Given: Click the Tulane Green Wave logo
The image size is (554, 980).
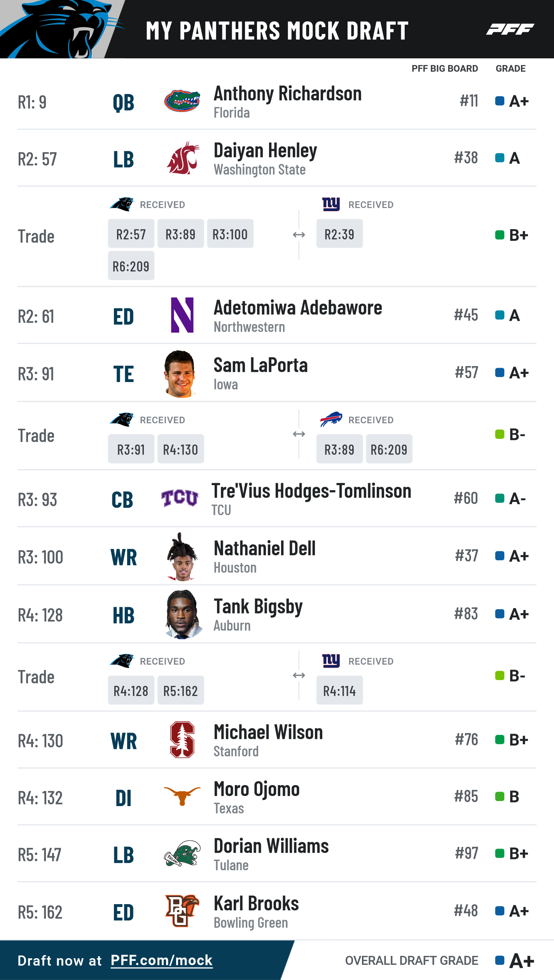Looking at the screenshot, I should [182, 853].
